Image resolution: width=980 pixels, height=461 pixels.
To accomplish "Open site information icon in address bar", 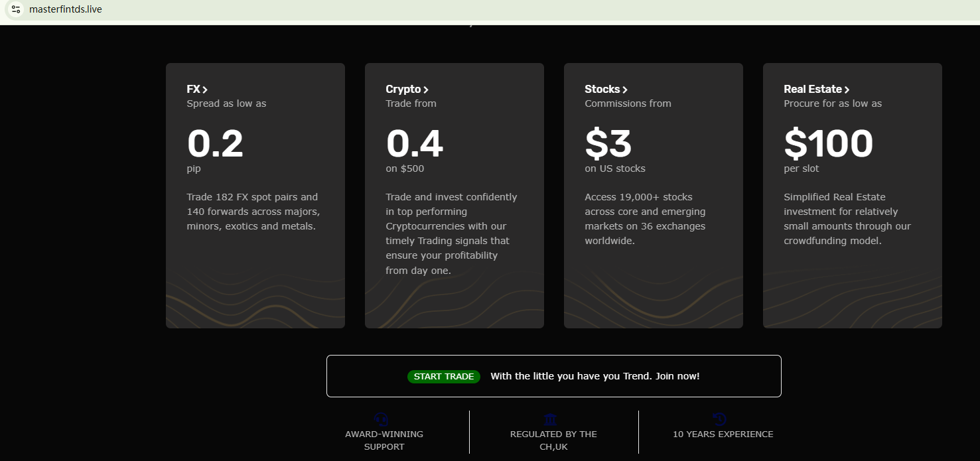I will [x=16, y=9].
